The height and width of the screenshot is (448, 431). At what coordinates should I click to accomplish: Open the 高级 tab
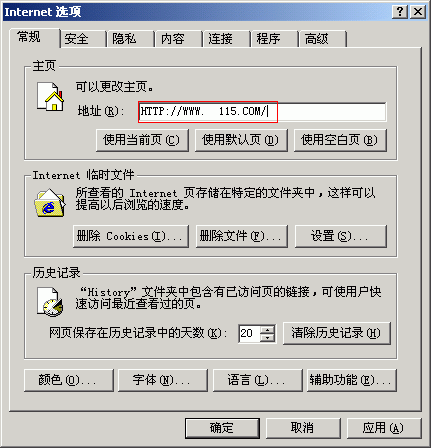point(317,39)
